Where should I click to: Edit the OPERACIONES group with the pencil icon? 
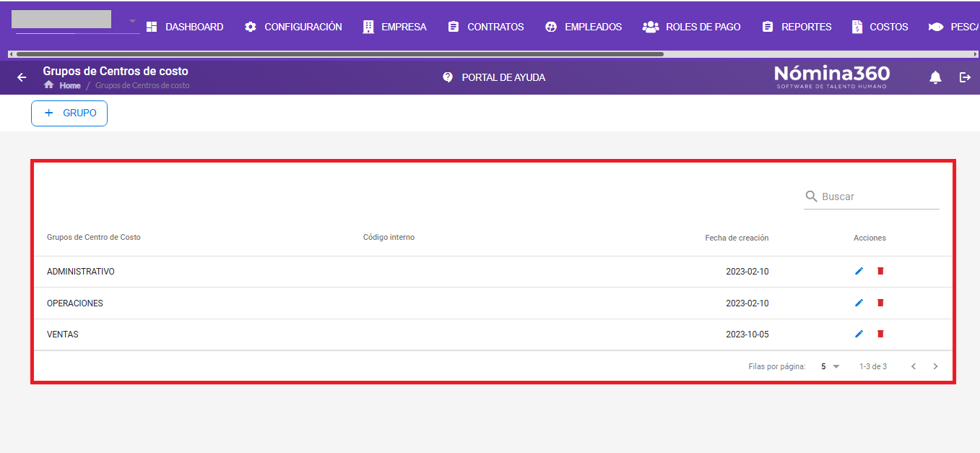pos(859,303)
